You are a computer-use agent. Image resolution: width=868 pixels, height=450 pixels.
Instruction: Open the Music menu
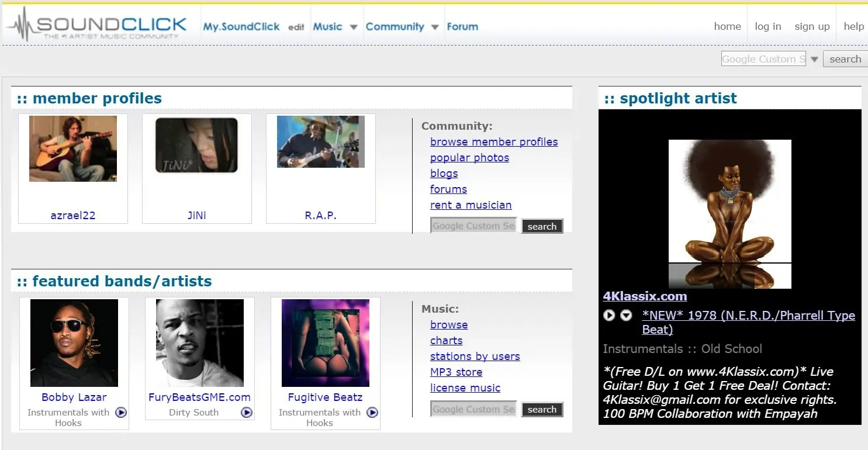pos(328,26)
